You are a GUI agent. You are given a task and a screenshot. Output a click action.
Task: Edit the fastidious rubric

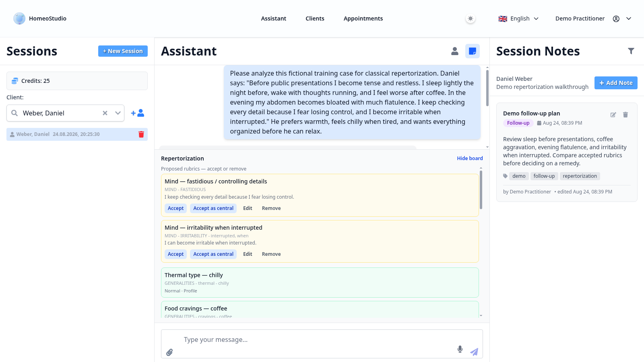[x=248, y=208]
